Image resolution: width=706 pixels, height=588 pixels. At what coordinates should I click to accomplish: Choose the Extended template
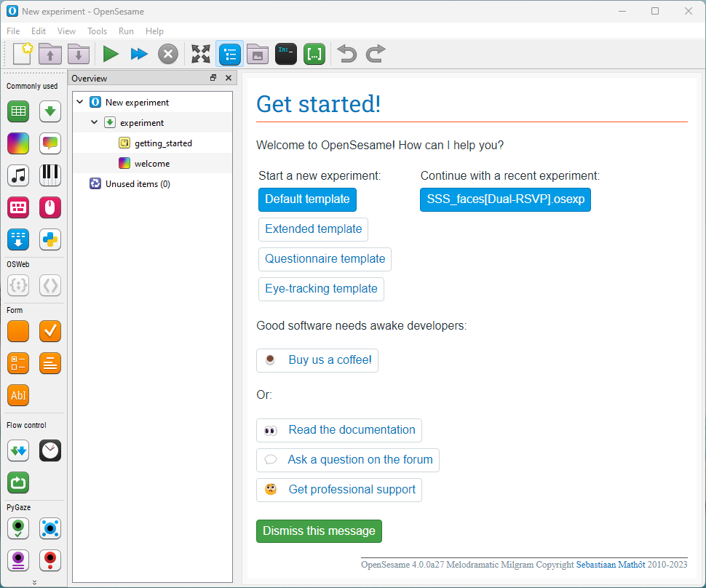(x=314, y=229)
